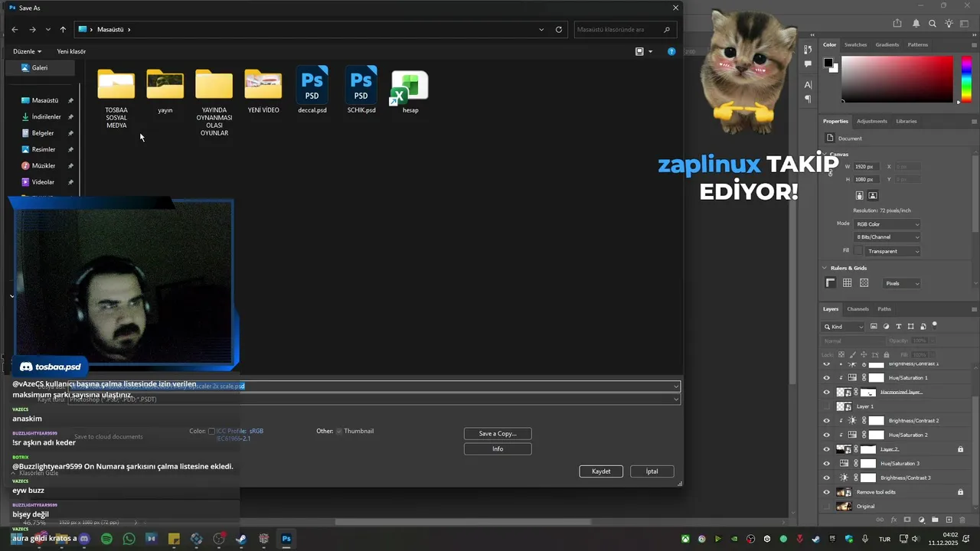Switch to the Swatches tab
This screenshot has width=980, height=551.
(855, 44)
